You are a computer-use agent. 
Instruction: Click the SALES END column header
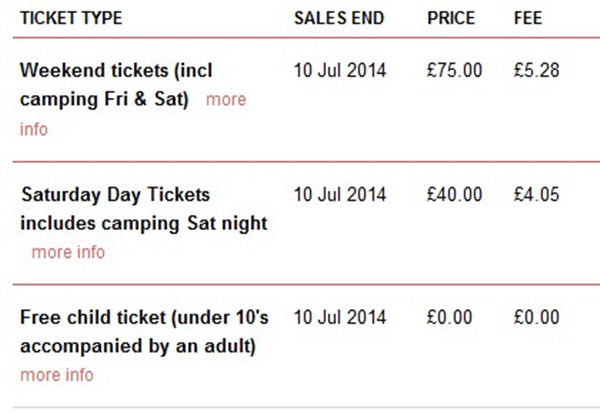coord(339,18)
